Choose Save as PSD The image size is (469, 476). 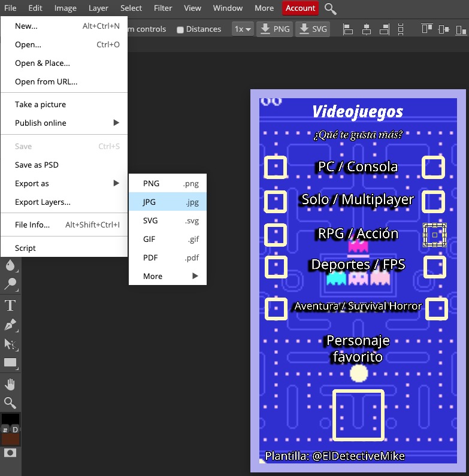64,165
